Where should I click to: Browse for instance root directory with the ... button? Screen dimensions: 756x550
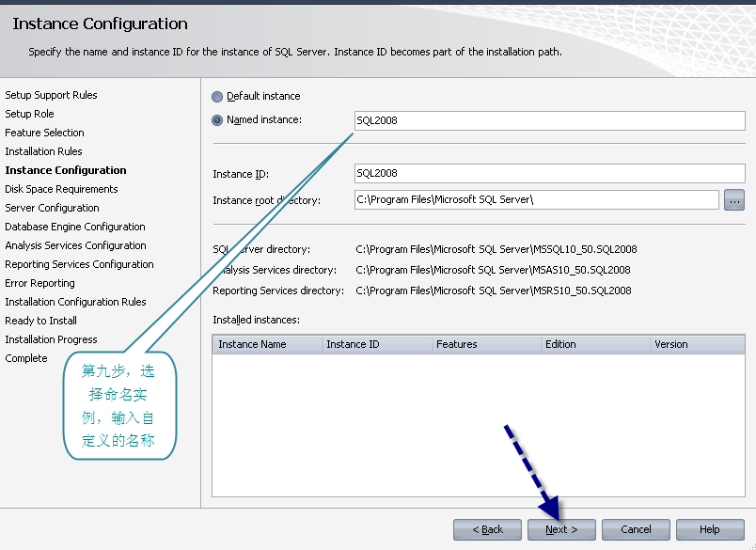click(x=733, y=200)
